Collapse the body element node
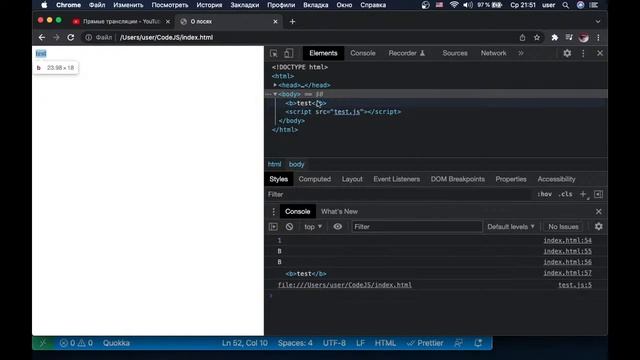640x360 pixels. [x=275, y=94]
